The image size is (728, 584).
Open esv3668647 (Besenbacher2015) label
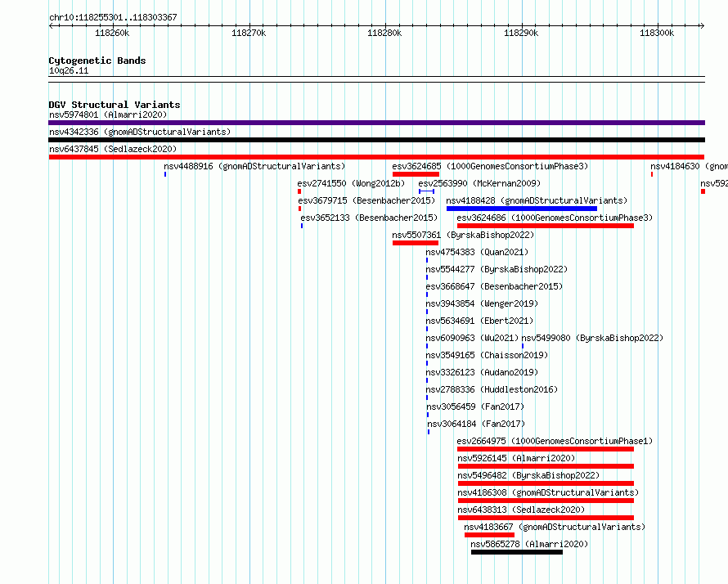494,286
